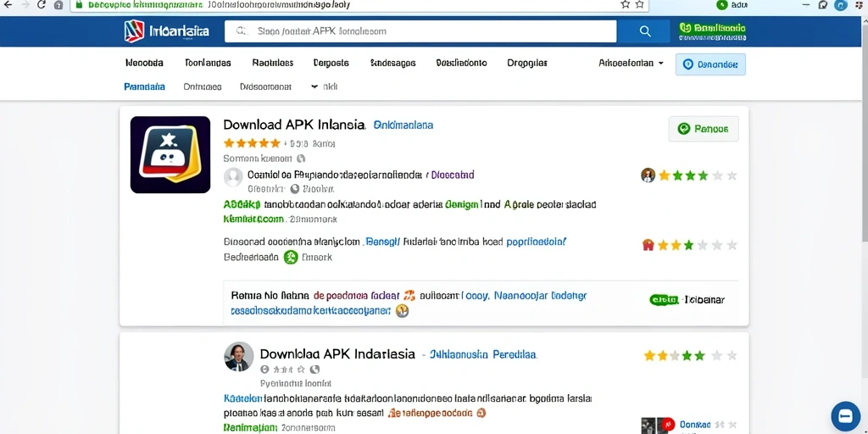The height and width of the screenshot is (434, 868).
Task: Click the green pill toggle beside Isibanar
Action: coord(664,299)
